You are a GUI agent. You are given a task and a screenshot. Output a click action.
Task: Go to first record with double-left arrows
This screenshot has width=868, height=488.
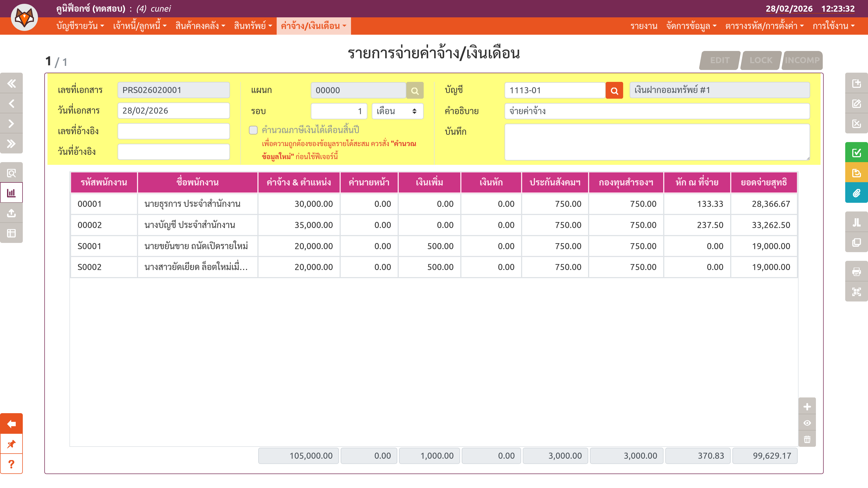[x=11, y=83]
